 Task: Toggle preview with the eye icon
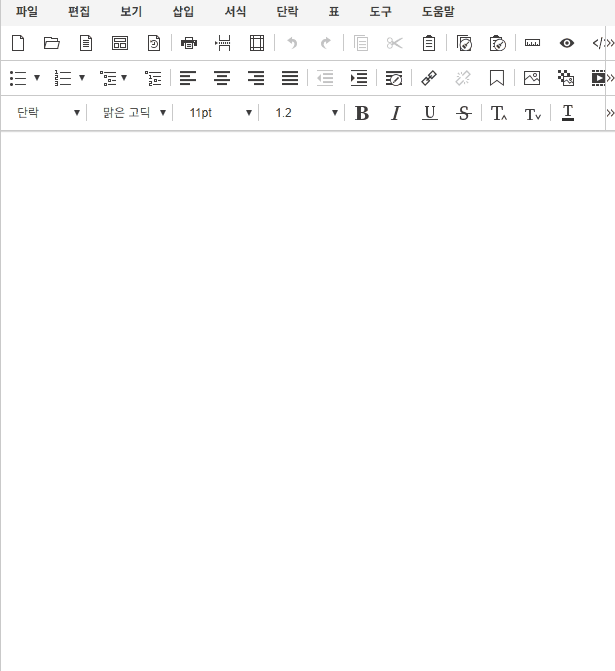tap(567, 43)
